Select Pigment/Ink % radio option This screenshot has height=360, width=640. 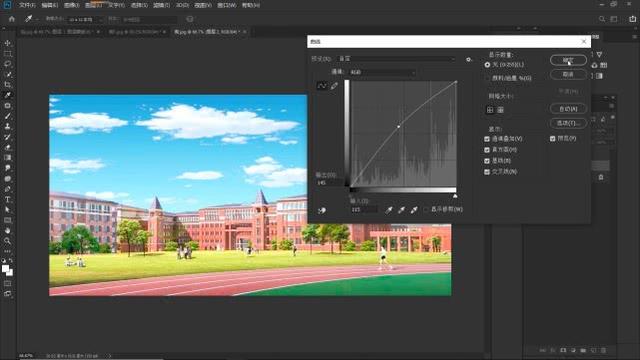pyautogui.click(x=487, y=78)
